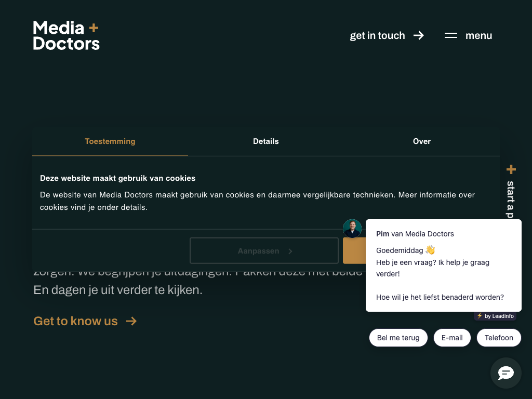
Task: Open the Over tab
Action: pos(422,141)
